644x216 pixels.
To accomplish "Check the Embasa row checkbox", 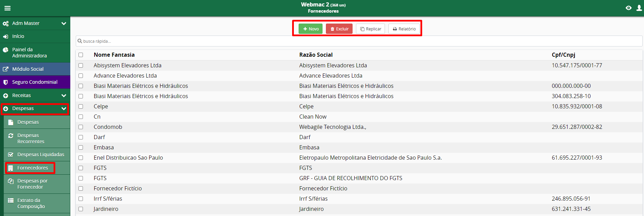I will click(81, 147).
